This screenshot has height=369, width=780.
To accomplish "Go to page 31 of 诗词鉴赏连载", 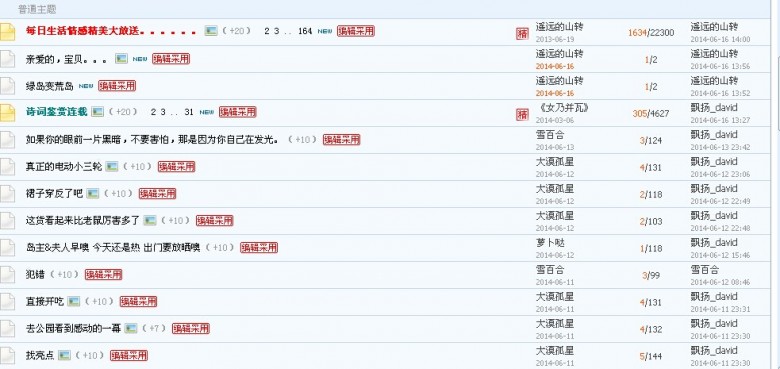I will point(189,112).
